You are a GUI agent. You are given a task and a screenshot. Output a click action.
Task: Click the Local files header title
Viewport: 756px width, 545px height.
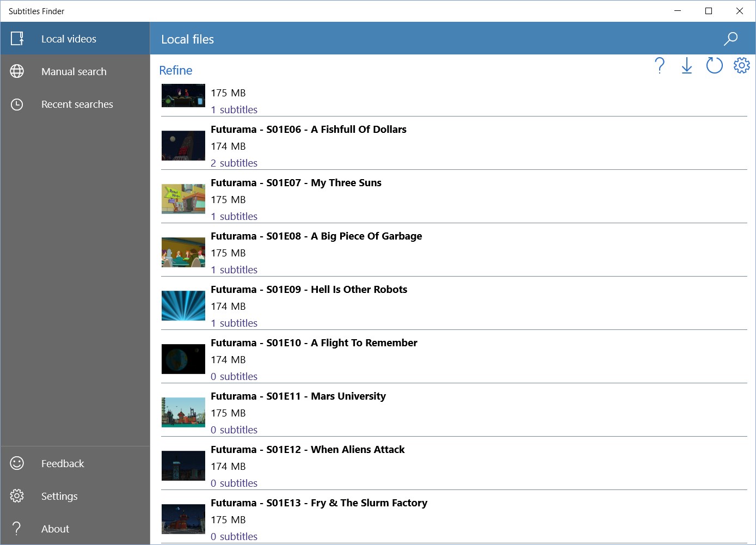[x=187, y=39]
